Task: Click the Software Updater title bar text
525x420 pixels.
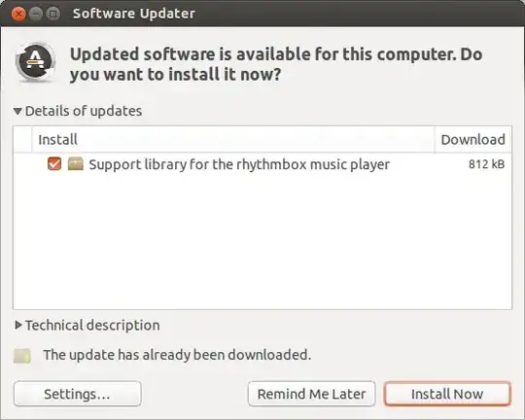Action: click(x=134, y=14)
